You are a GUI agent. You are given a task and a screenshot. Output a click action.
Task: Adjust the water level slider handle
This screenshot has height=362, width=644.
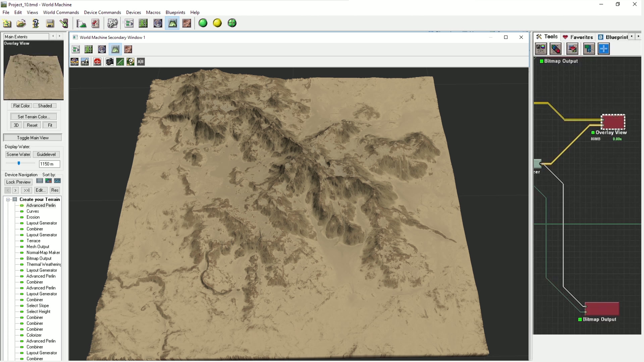[x=19, y=163]
